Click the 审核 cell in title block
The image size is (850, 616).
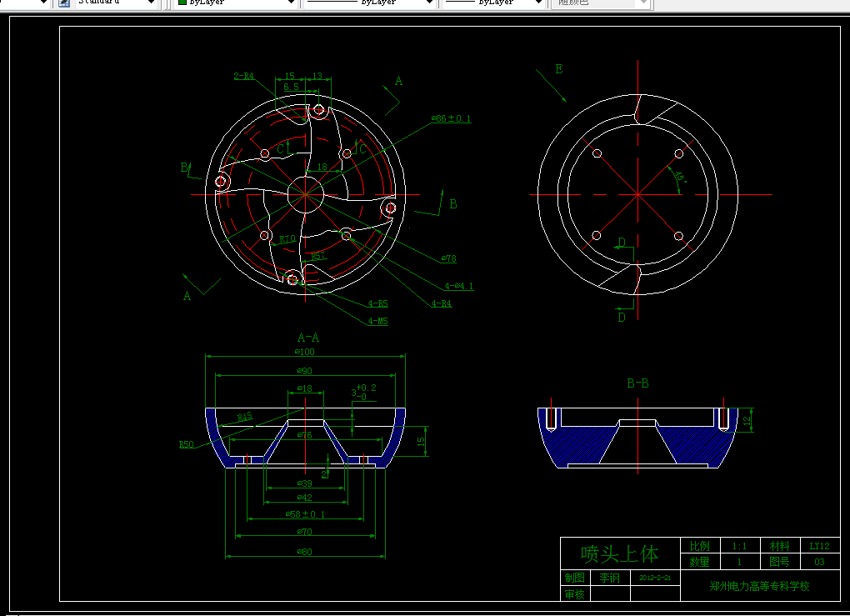(x=575, y=594)
